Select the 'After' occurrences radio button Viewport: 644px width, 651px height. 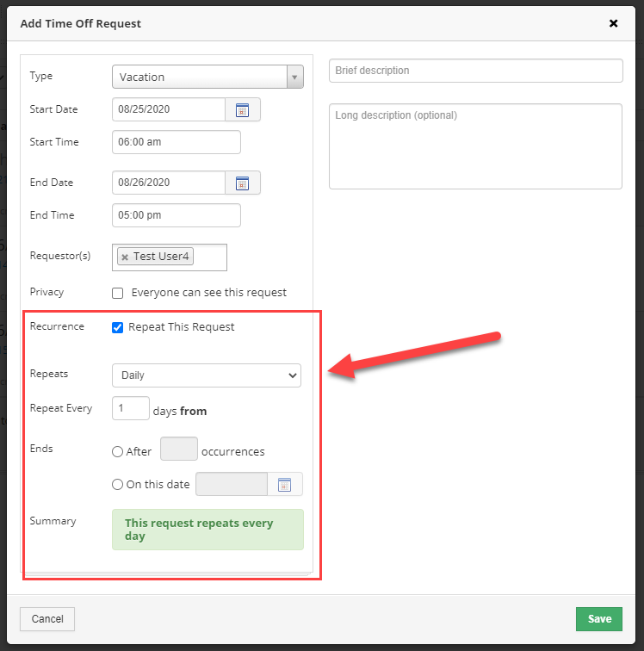pos(118,452)
